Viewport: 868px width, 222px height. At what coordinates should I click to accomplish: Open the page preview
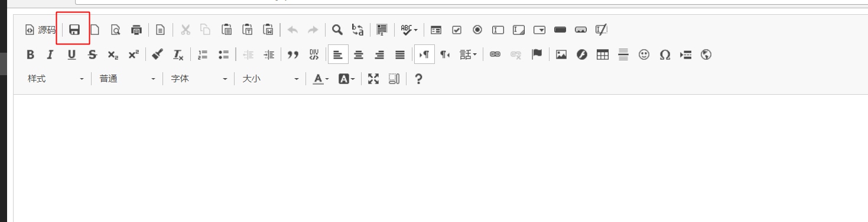pyautogui.click(x=116, y=30)
